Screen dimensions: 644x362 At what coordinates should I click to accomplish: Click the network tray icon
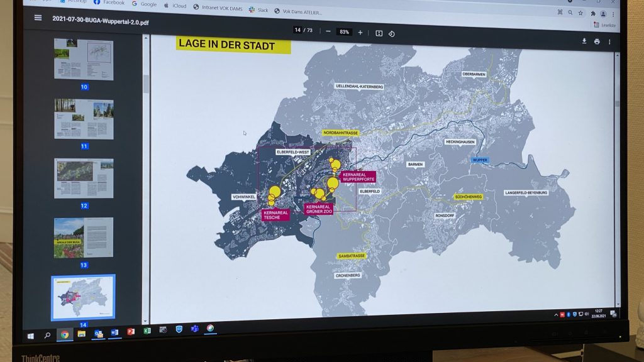point(580,314)
